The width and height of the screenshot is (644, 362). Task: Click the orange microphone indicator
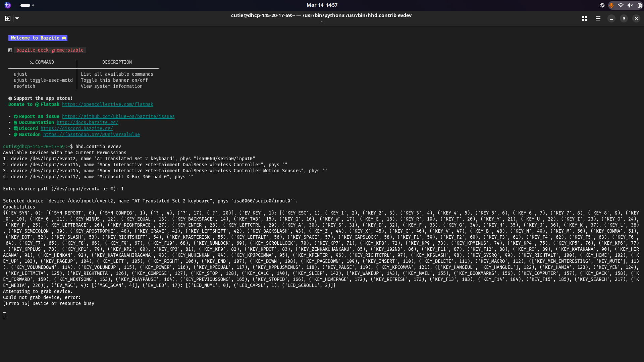point(611,5)
